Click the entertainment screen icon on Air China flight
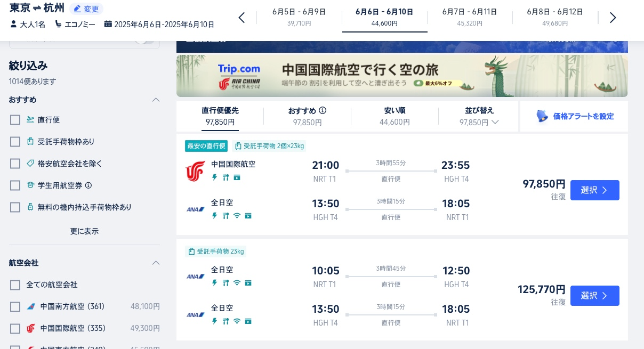The width and height of the screenshot is (644, 349). (237, 177)
